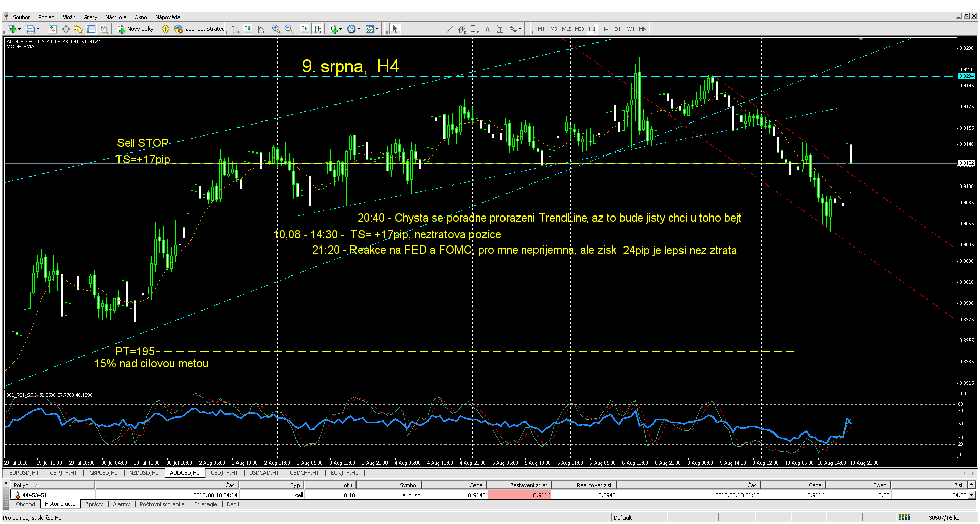The image size is (980, 524).
Task: Open the Market Watch window icon
Action: click(x=53, y=29)
